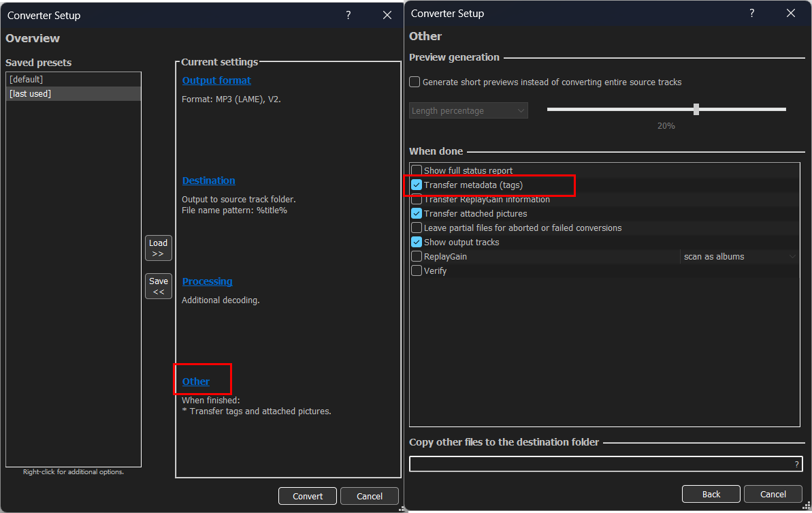Click the Additional decoding. text
The width and height of the screenshot is (812, 513).
tap(221, 300)
